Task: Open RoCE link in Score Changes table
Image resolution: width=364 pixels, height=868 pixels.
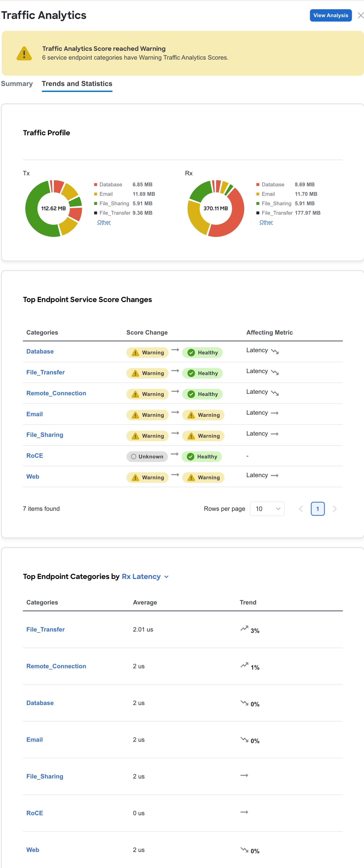Action: (35, 456)
